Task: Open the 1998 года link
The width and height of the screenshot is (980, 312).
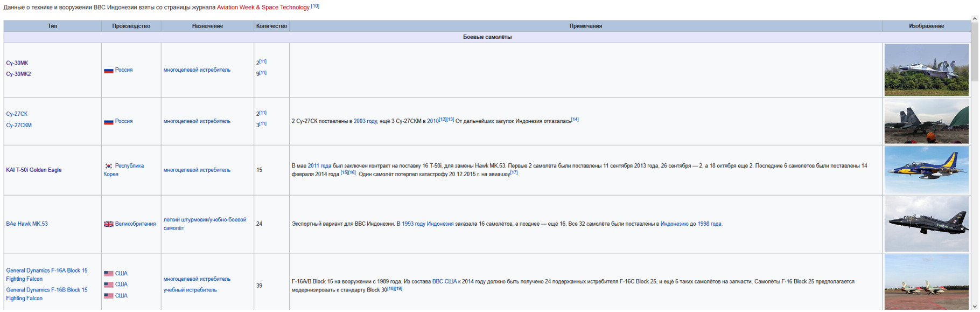Action: 709,224
